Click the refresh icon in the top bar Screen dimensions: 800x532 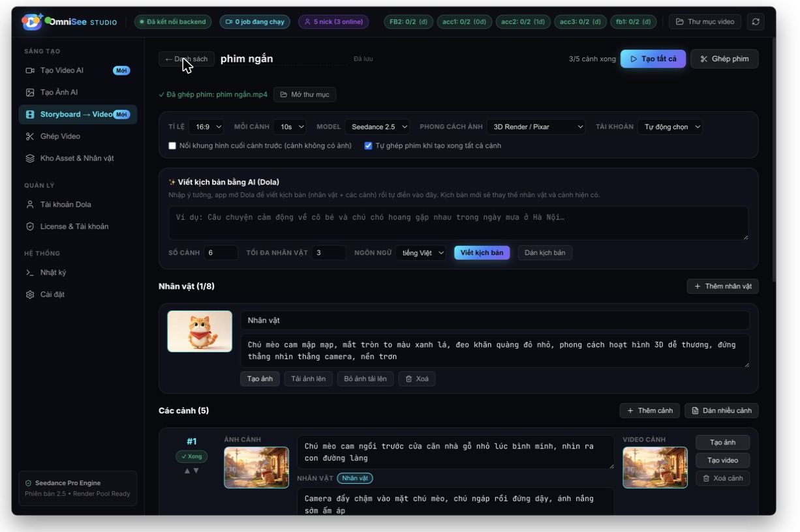click(756, 22)
